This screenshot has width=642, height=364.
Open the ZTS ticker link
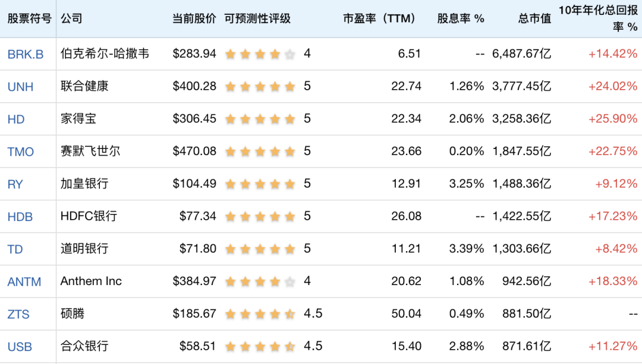(x=18, y=314)
